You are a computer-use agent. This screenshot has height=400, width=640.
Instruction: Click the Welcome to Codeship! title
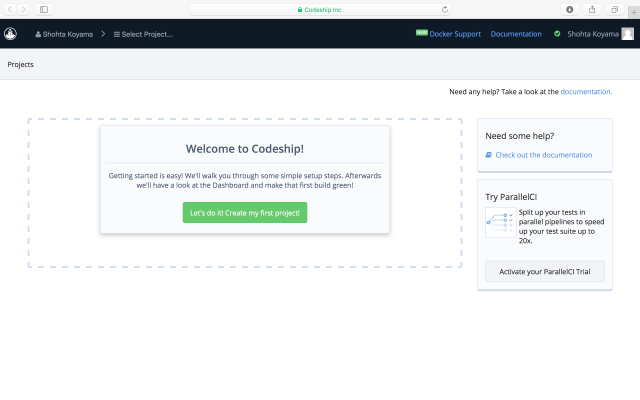point(245,149)
